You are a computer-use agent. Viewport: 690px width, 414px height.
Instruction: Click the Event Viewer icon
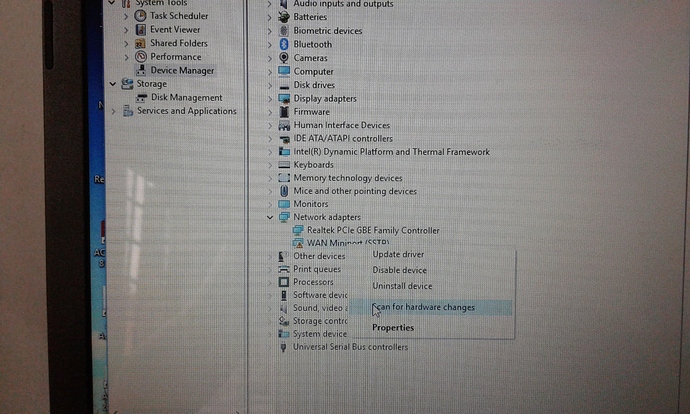[x=141, y=29]
